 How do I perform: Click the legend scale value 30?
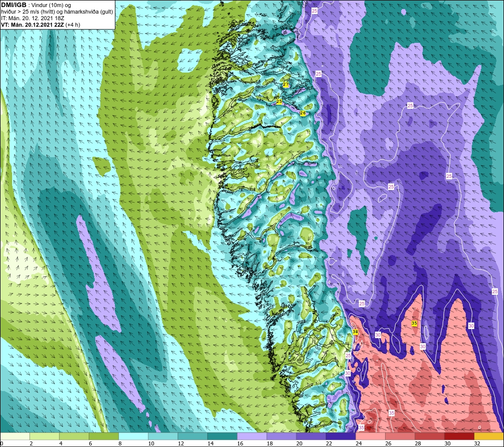[448, 443]
